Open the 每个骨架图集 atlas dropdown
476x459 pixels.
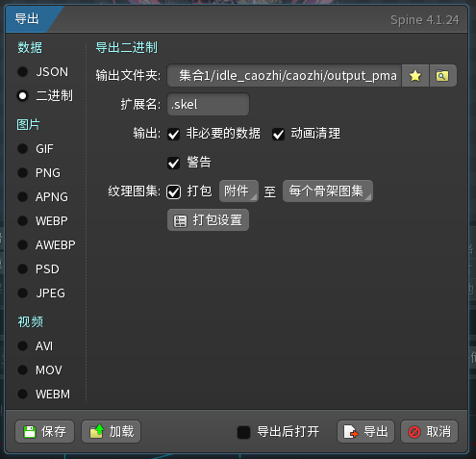point(328,191)
